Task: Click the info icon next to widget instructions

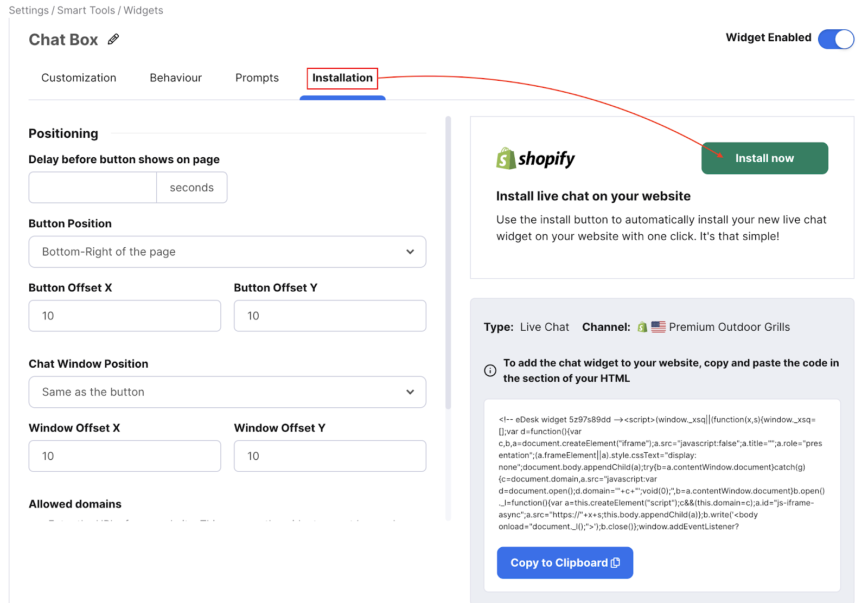Action: (x=490, y=370)
